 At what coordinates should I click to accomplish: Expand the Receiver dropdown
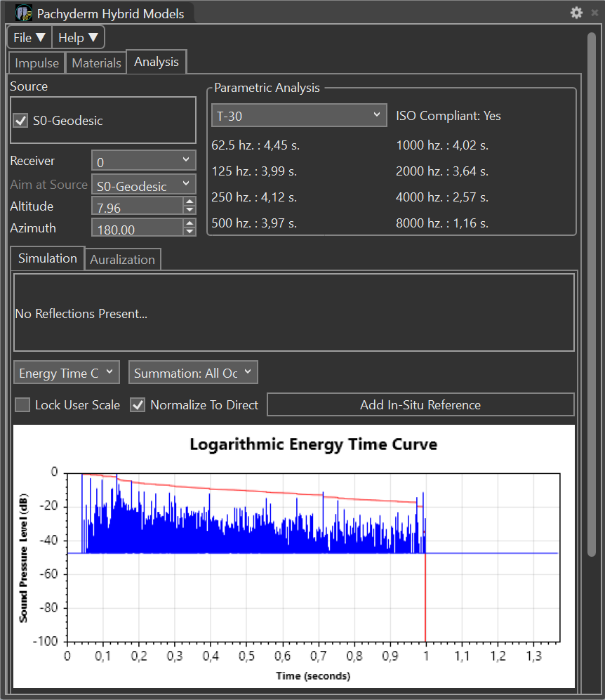pyautogui.click(x=143, y=161)
